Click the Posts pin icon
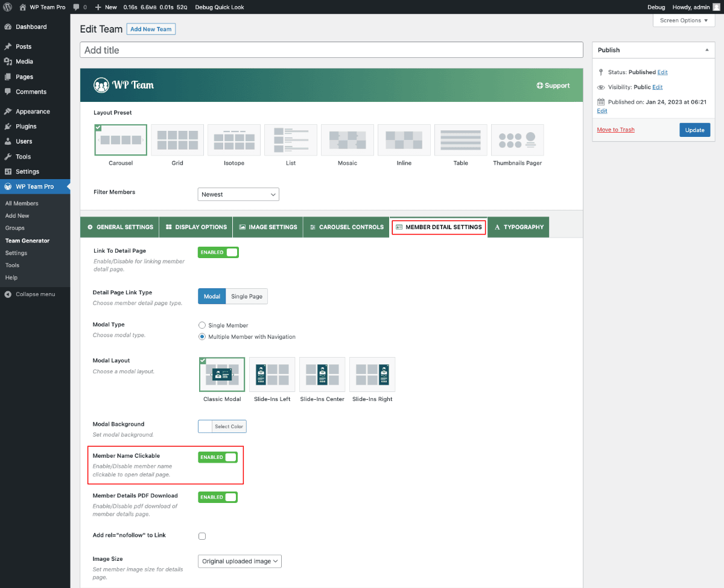 click(8, 46)
